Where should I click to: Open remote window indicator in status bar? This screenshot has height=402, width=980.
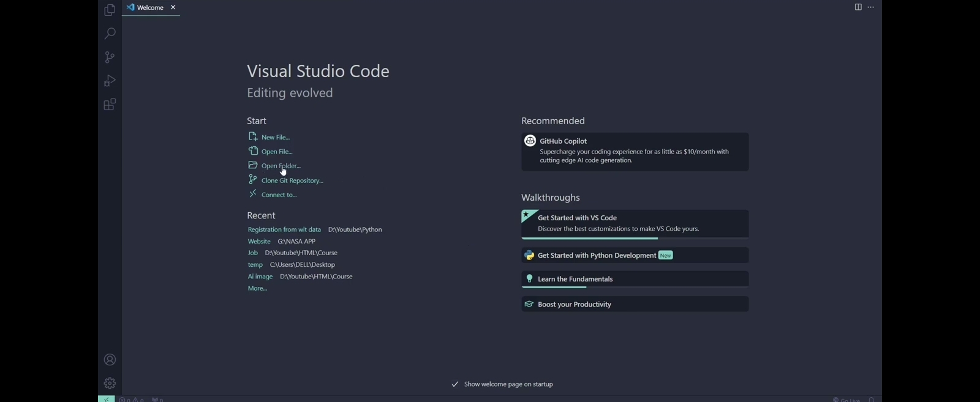pos(106,399)
